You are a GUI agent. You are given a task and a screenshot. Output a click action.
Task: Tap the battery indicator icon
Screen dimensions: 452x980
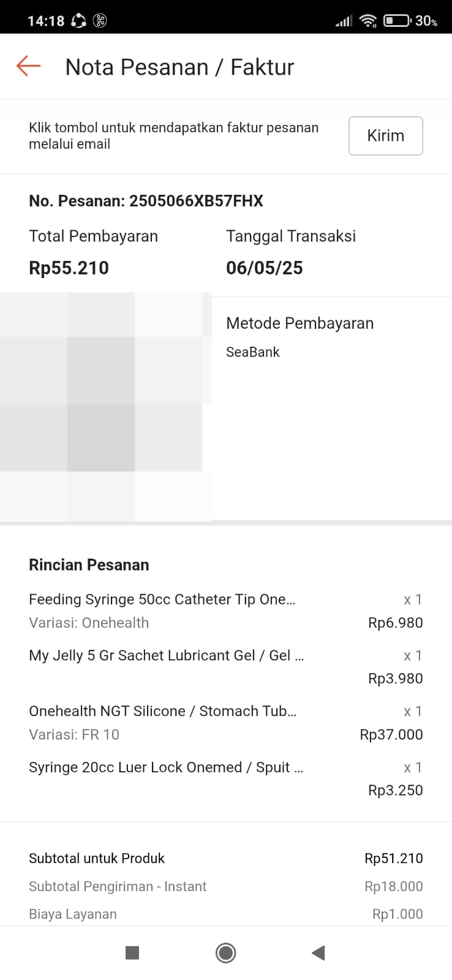click(x=397, y=21)
